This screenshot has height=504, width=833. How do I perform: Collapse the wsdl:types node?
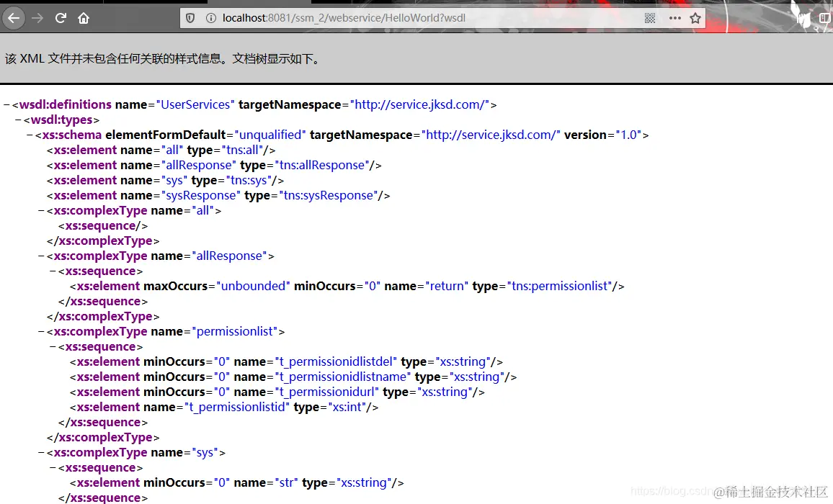(18, 120)
